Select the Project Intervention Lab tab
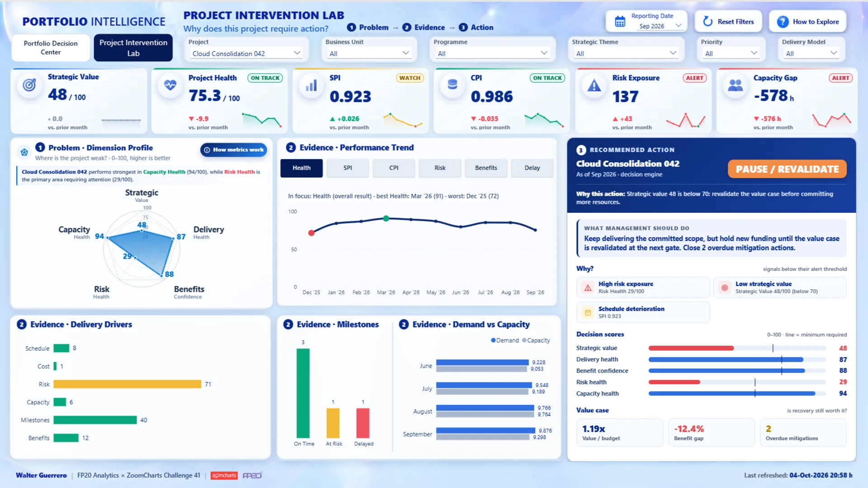 coord(133,47)
